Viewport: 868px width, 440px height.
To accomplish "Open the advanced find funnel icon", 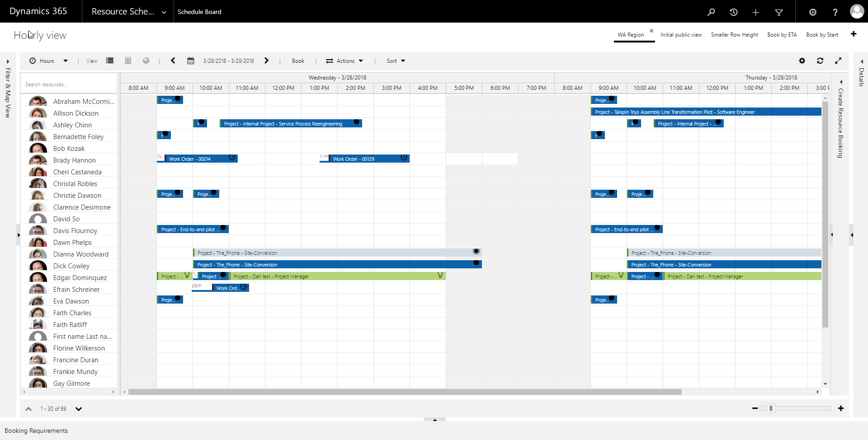I will [x=778, y=12].
